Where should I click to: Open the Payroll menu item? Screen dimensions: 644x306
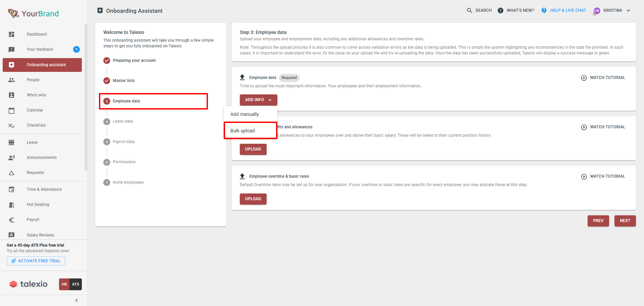(42, 220)
